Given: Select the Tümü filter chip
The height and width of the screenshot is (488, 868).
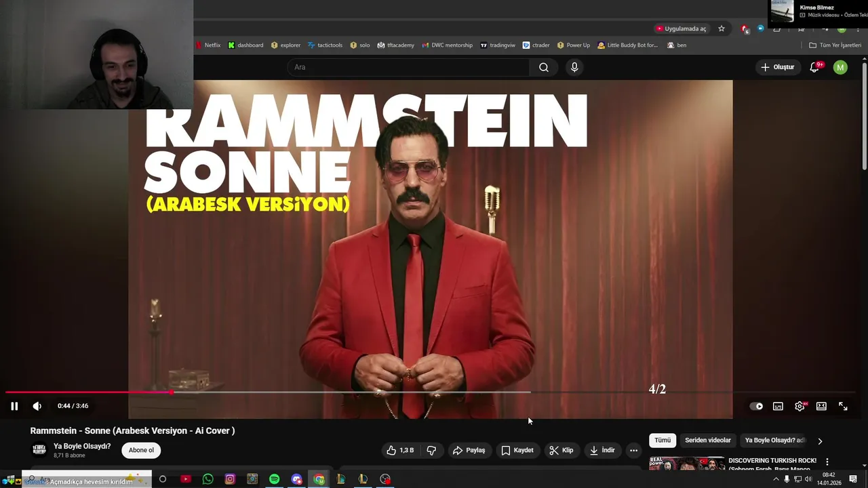Looking at the screenshot, I should pyautogui.click(x=663, y=441).
